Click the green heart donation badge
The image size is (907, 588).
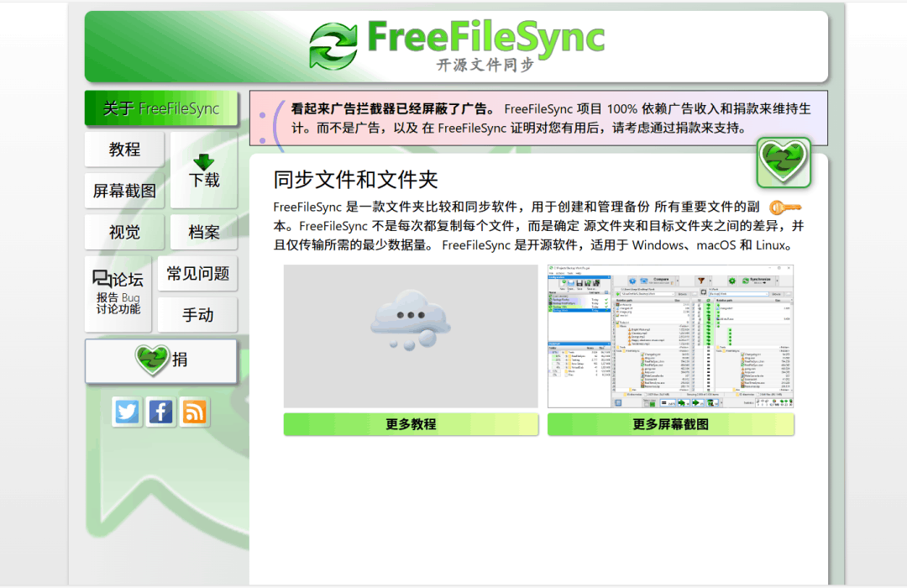(784, 162)
